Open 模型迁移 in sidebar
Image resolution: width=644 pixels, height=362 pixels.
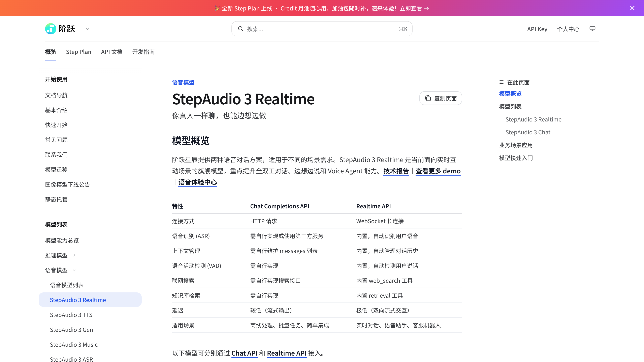coord(56,170)
